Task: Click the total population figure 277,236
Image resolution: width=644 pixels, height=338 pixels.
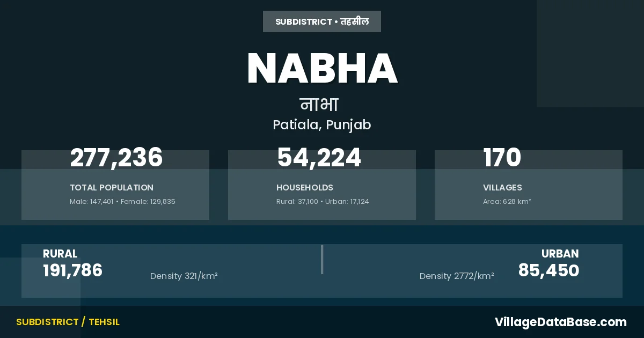Action: click(116, 158)
